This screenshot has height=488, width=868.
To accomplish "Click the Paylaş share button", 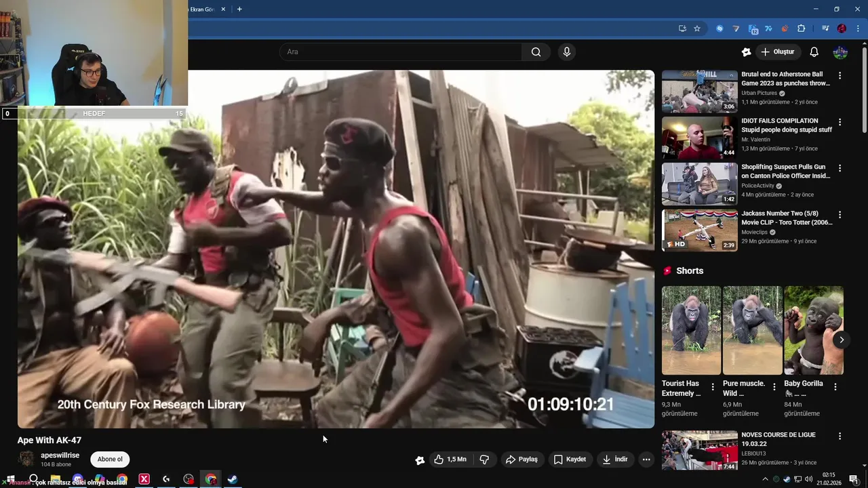I will click(x=521, y=460).
